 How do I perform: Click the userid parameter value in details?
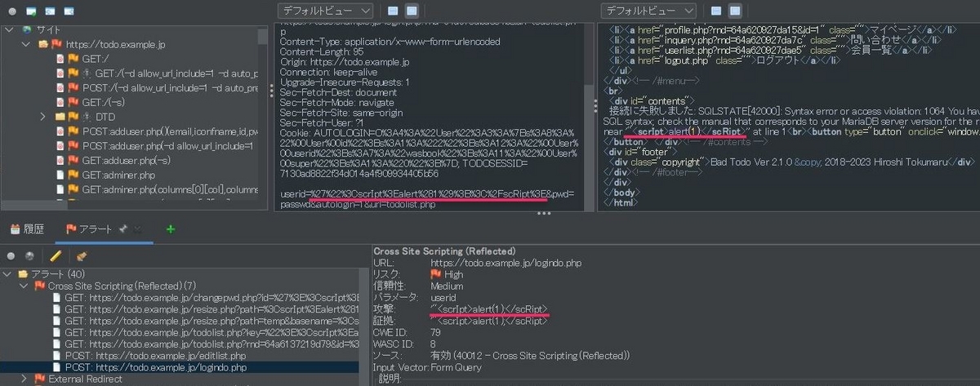tap(443, 298)
